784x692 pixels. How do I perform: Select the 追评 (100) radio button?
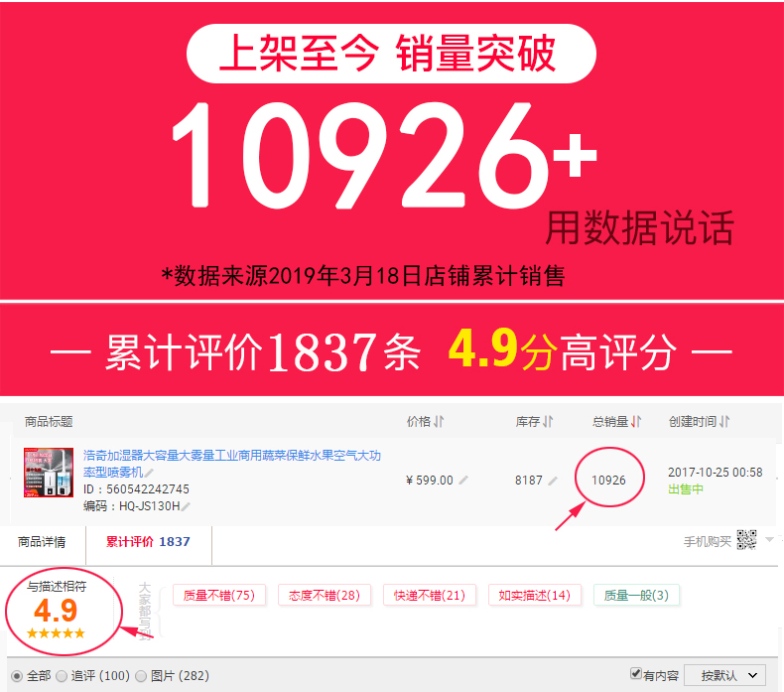coord(62,676)
